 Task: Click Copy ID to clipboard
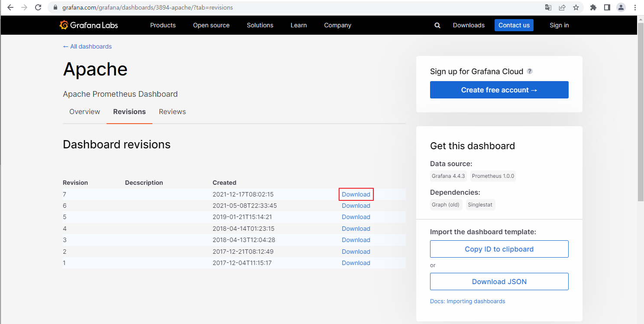[499, 249]
